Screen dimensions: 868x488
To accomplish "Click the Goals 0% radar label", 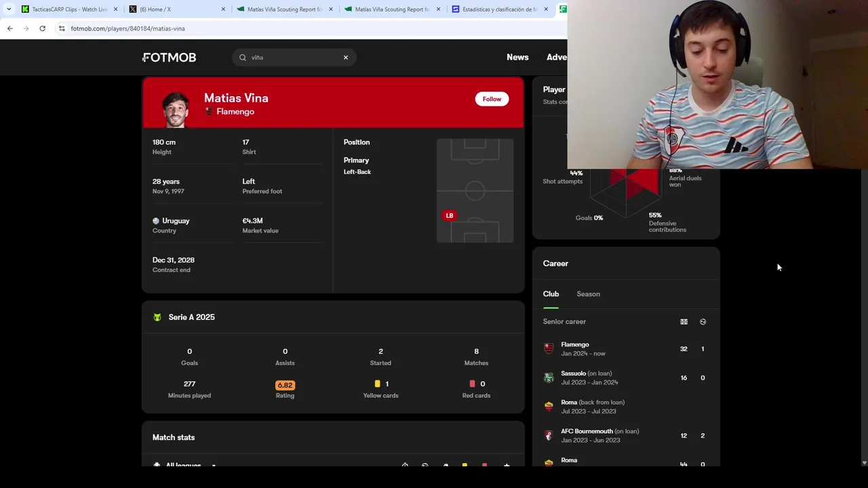I will tap(589, 218).
